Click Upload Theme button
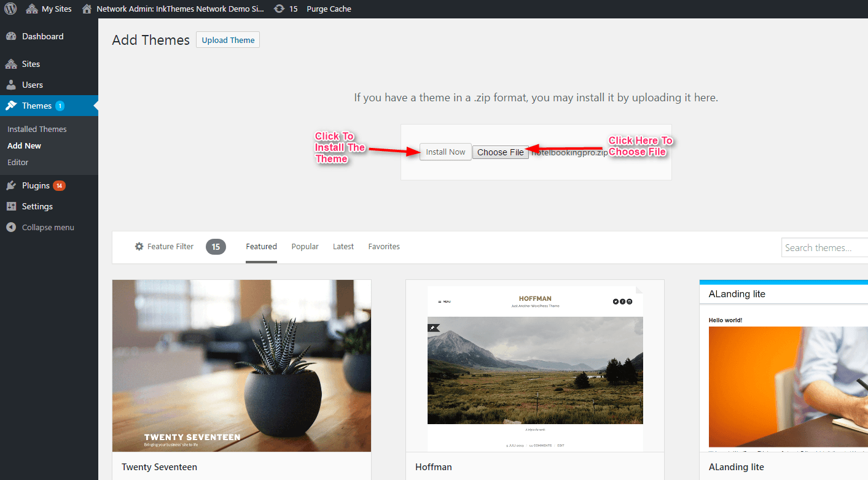 click(x=228, y=40)
